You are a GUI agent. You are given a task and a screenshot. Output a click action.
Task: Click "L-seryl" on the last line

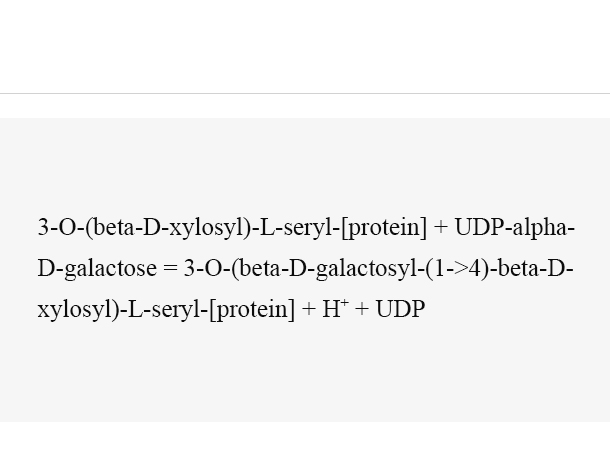[x=165, y=310]
